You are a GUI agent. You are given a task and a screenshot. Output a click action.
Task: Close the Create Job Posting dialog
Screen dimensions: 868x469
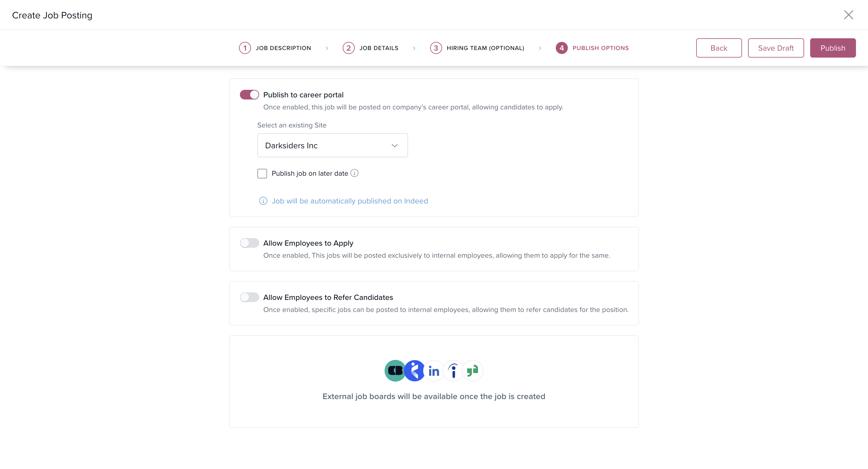848,15
